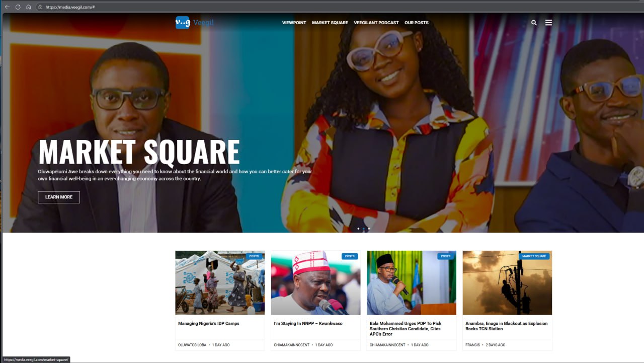644x363 pixels.
Task: Open the I'm Staying In NNPP article
Action: (308, 323)
